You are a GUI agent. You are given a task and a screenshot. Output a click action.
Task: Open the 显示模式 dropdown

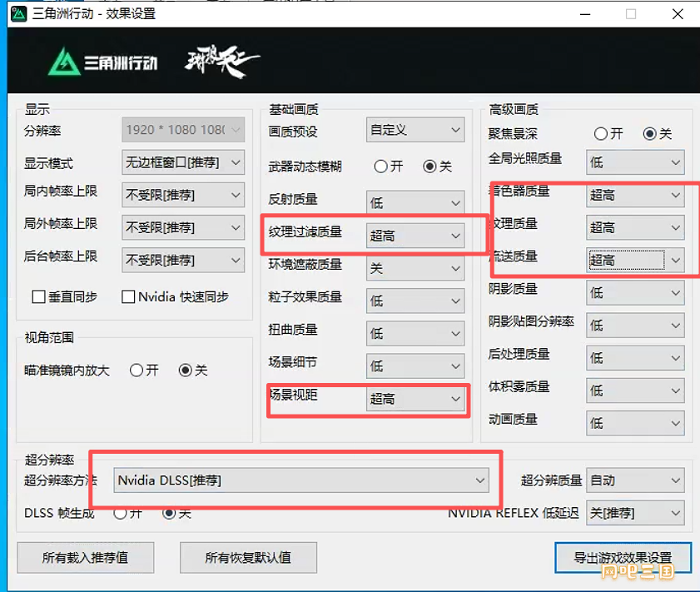[x=183, y=162]
